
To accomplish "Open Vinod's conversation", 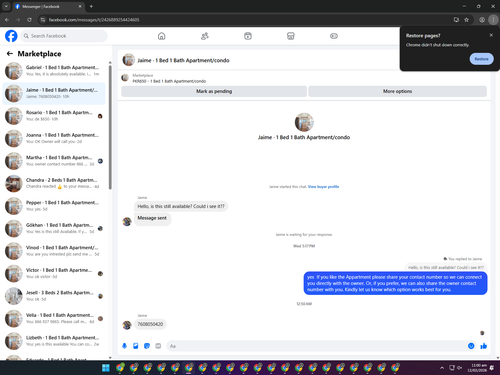I will (54, 251).
